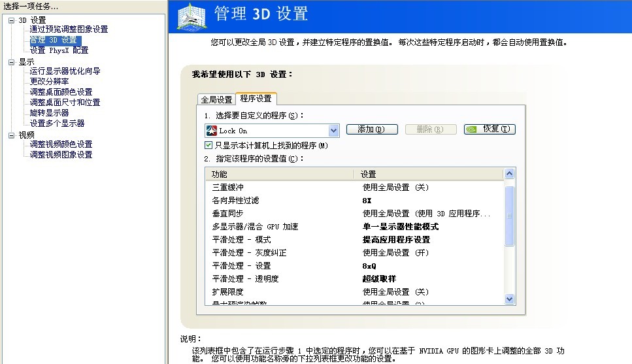Select 各向异性过滤 8X setting row

(x=354, y=201)
